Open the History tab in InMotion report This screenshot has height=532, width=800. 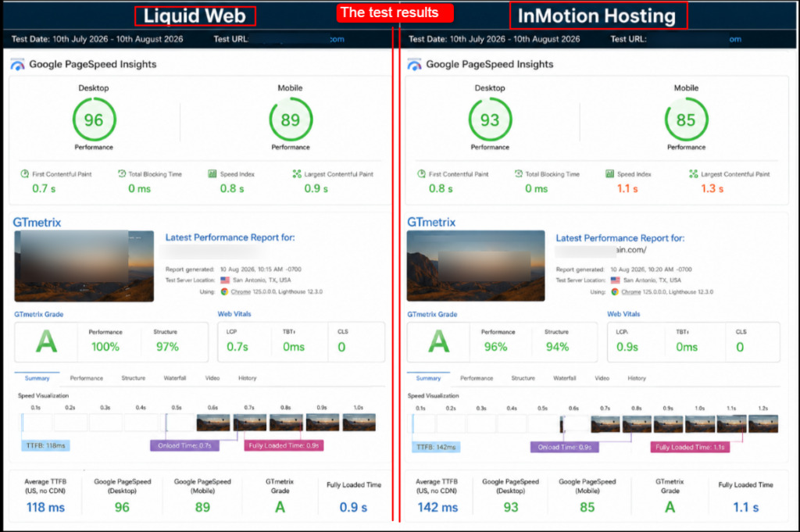pos(637,378)
